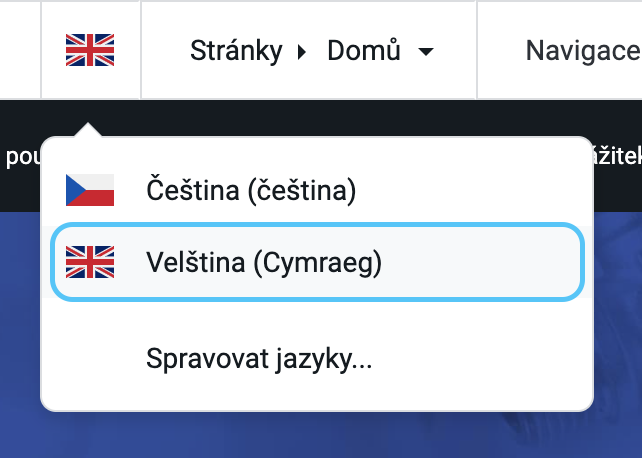Click banner text ending in "ážitek"
The height and width of the screenshot is (458, 642).
617,156
